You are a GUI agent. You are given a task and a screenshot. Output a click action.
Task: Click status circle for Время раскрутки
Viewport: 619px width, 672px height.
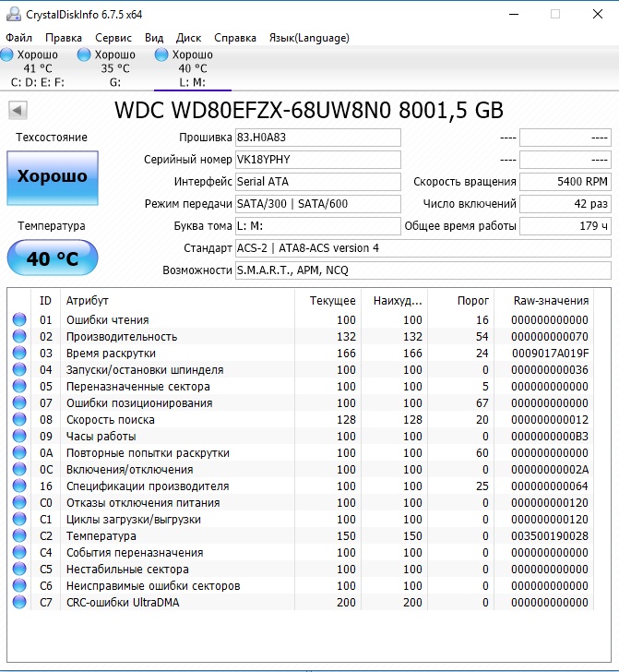click(x=18, y=353)
